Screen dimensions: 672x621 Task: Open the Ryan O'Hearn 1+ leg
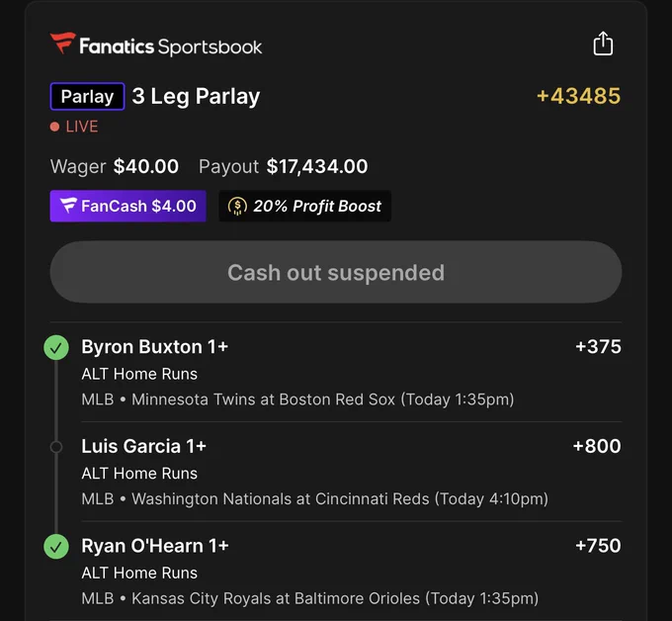pos(155,546)
